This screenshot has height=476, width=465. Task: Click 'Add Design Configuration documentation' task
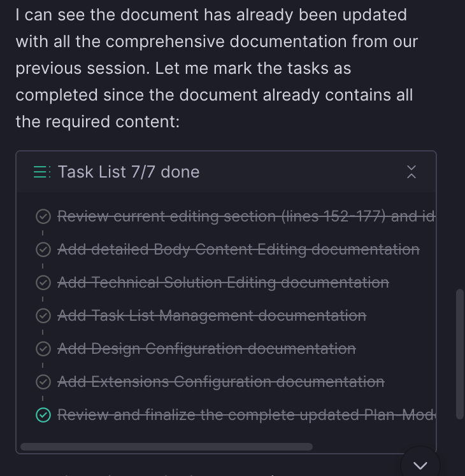point(206,349)
